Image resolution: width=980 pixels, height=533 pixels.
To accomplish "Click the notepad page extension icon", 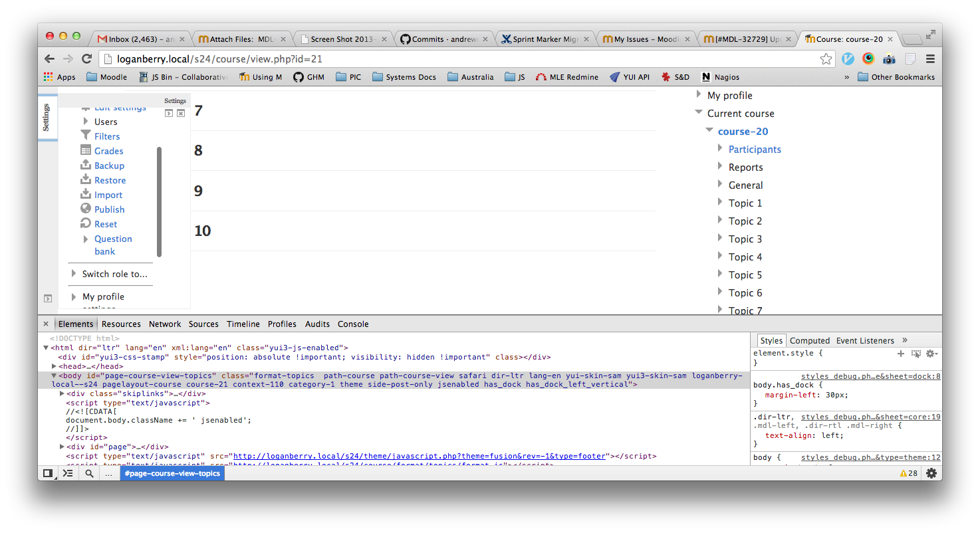I will (x=910, y=58).
